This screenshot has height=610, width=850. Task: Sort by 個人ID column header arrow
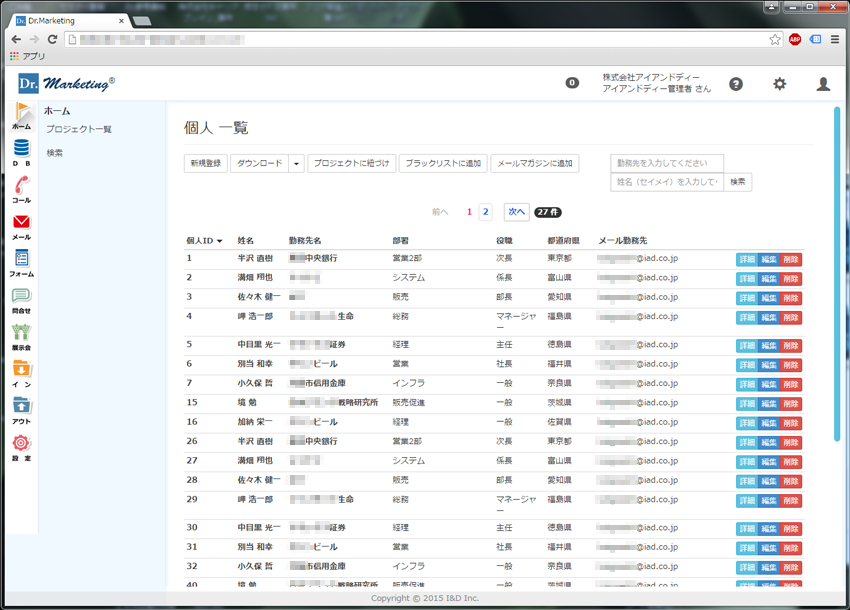[219, 241]
